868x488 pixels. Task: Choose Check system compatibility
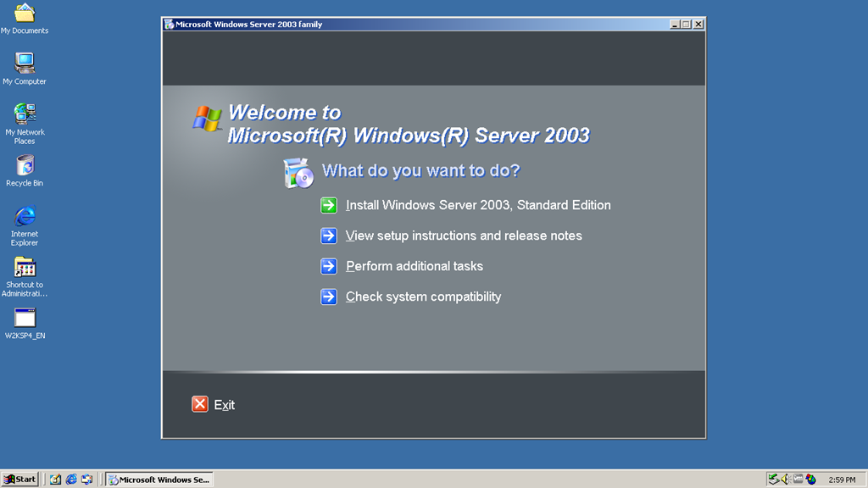[x=423, y=297]
